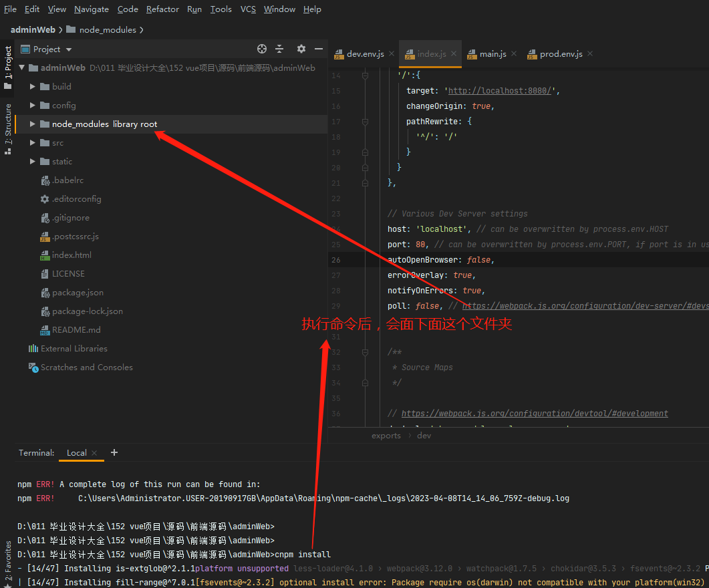Add a new terminal session

pos(114,452)
